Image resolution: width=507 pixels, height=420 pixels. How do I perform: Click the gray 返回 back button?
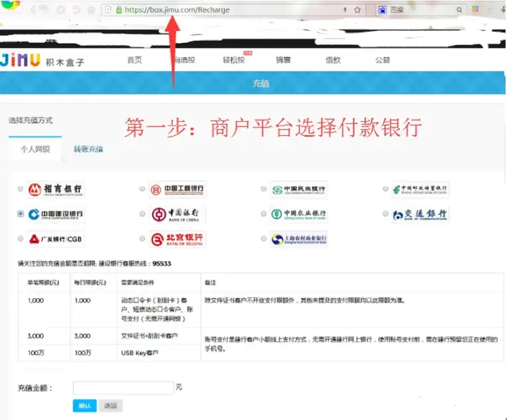click(x=111, y=406)
